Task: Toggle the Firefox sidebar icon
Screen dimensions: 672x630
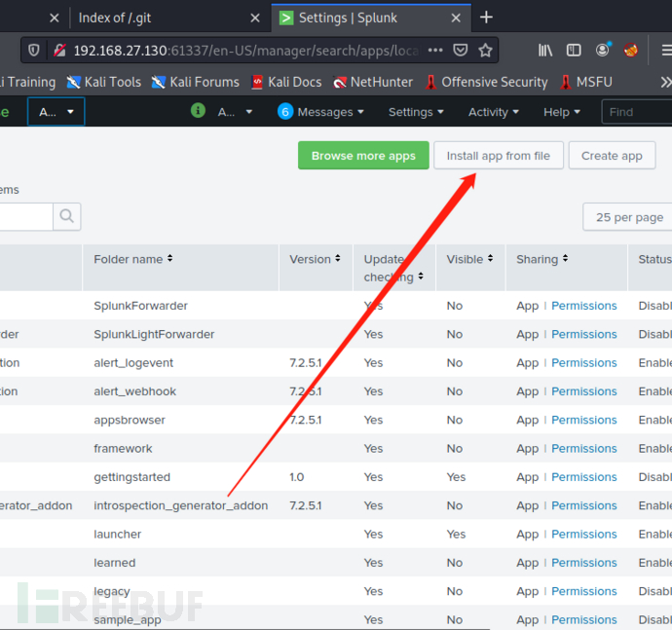Action: pyautogui.click(x=574, y=51)
